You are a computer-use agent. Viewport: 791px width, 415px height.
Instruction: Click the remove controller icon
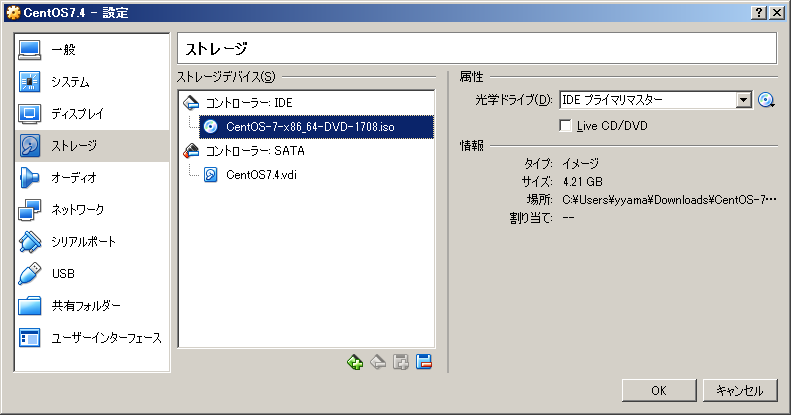378,362
